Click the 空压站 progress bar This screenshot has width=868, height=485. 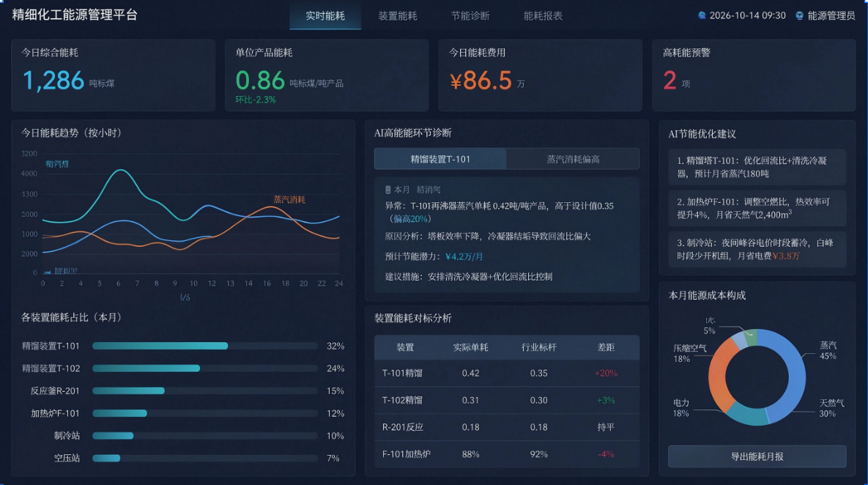pyautogui.click(x=205, y=458)
